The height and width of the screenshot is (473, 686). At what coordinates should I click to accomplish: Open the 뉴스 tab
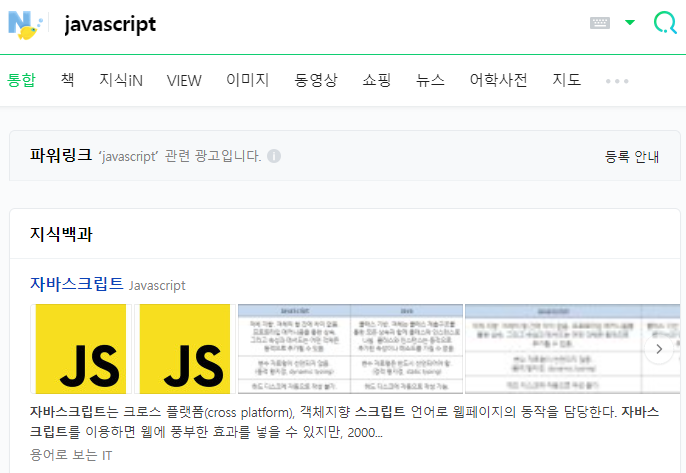click(x=430, y=80)
